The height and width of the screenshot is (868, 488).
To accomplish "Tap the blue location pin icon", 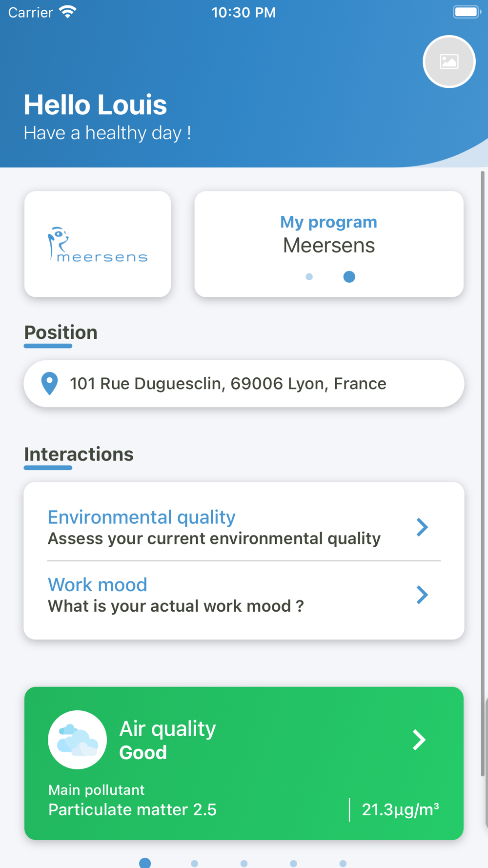I will coord(49,384).
